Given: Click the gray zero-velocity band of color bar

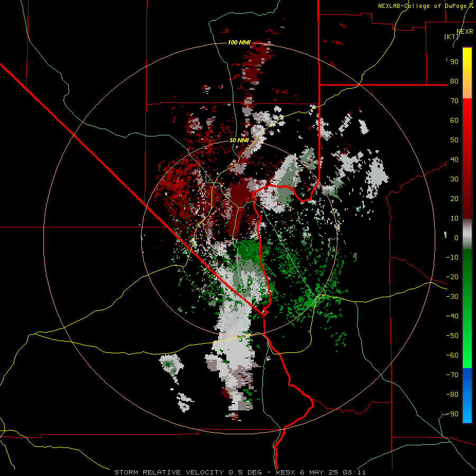Looking at the screenshot, I should (467, 234).
